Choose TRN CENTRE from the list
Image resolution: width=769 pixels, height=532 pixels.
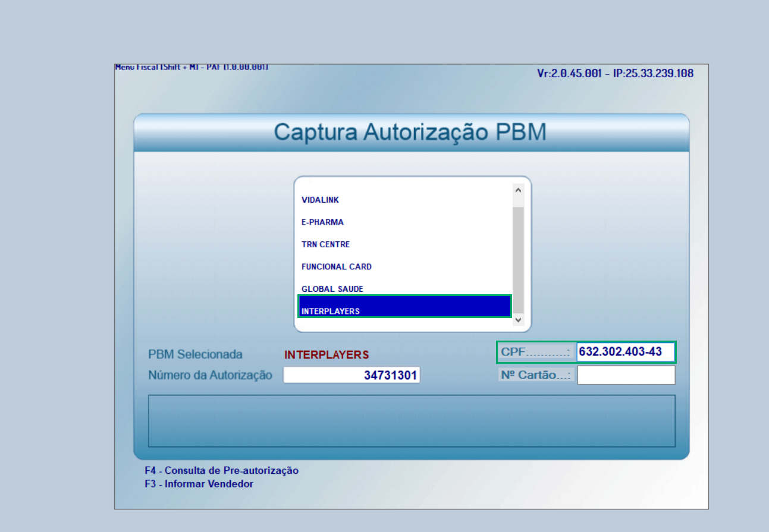pos(325,244)
